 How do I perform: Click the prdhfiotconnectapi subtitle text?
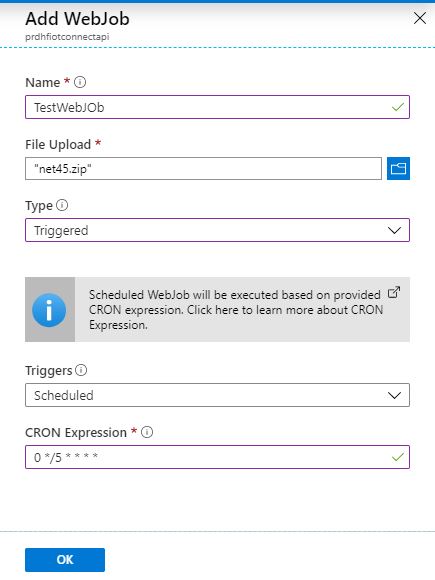(x=67, y=37)
